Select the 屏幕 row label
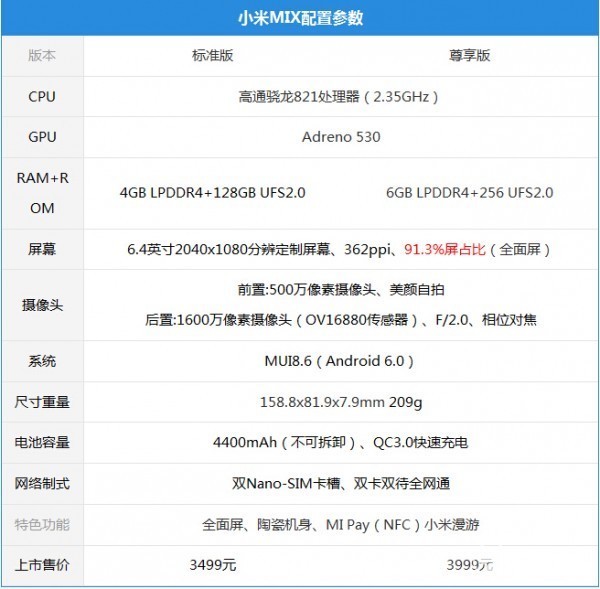Viewport: 600px width, 589px height. tap(42, 250)
